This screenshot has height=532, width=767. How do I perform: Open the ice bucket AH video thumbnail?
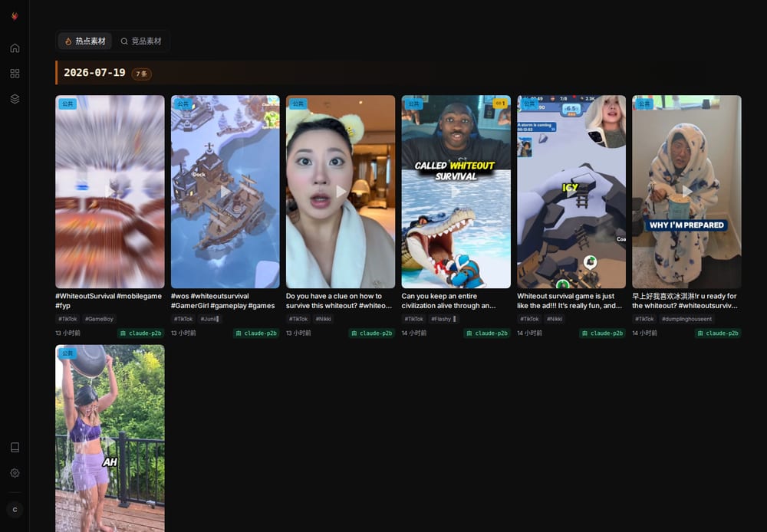(110, 438)
